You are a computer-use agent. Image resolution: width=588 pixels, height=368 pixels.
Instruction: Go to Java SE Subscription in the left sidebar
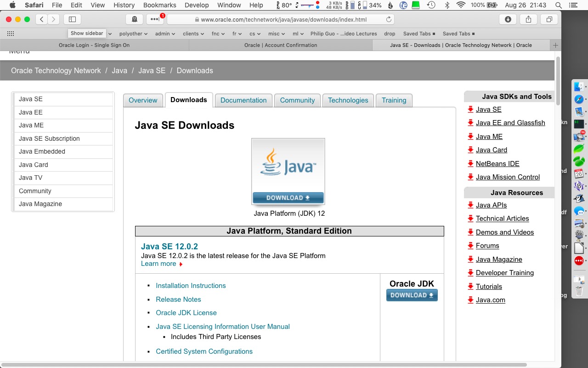(63, 138)
